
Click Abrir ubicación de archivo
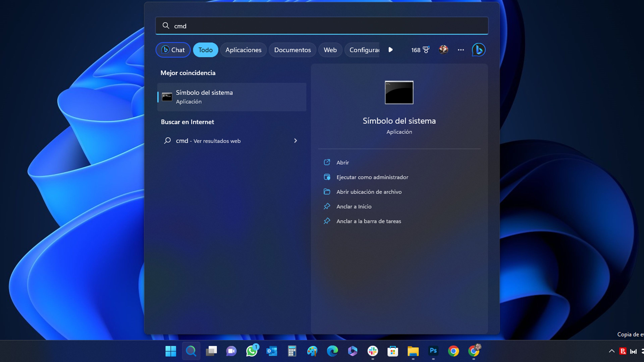click(x=369, y=192)
